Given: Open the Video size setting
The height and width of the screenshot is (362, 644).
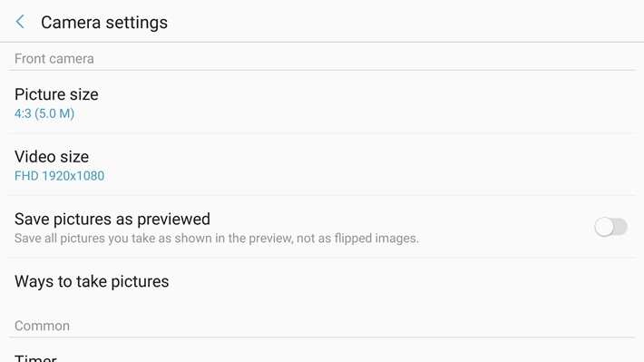Looking at the screenshot, I should 322,164.
